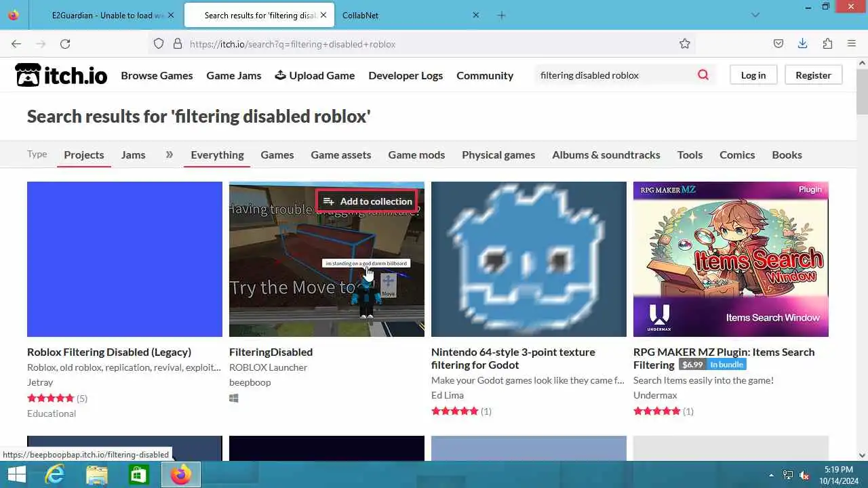Launch Internet Explorer from taskbar
The height and width of the screenshot is (488, 868).
click(x=54, y=474)
